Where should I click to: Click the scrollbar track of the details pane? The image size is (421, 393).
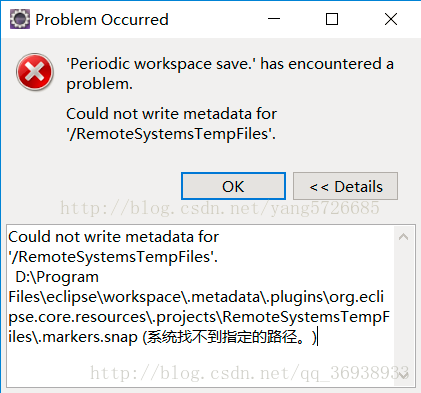click(x=404, y=307)
